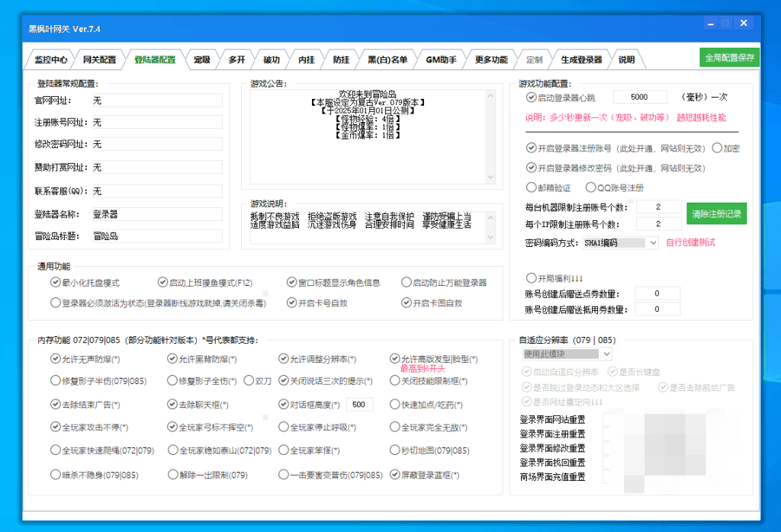Select the 生成登录器 tab
Viewport: 781px width, 532px height.
[581, 59]
